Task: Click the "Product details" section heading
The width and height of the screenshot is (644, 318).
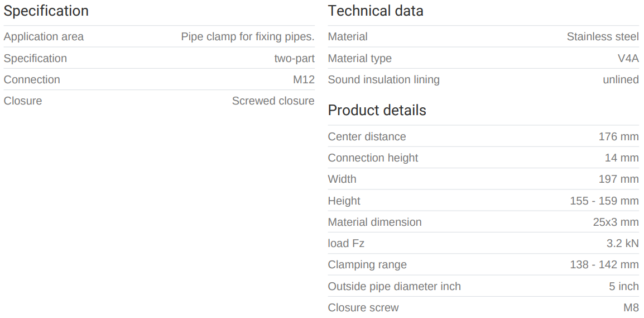Action: [x=377, y=110]
